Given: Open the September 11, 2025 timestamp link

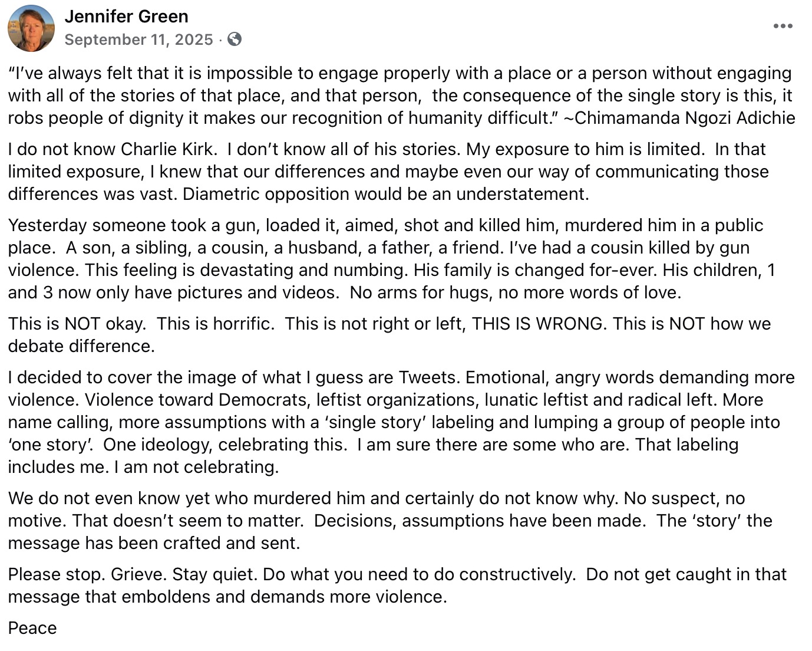Looking at the screenshot, I should (138, 40).
